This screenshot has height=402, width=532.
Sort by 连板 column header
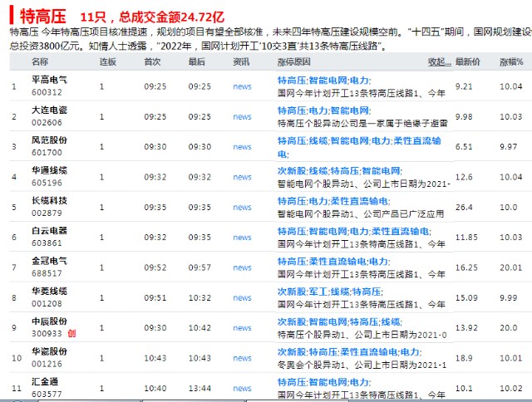[108, 61]
